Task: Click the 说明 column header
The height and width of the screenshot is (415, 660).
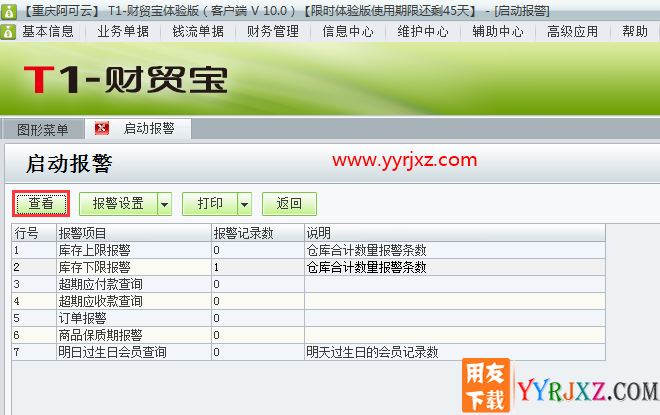Action: click(455, 233)
